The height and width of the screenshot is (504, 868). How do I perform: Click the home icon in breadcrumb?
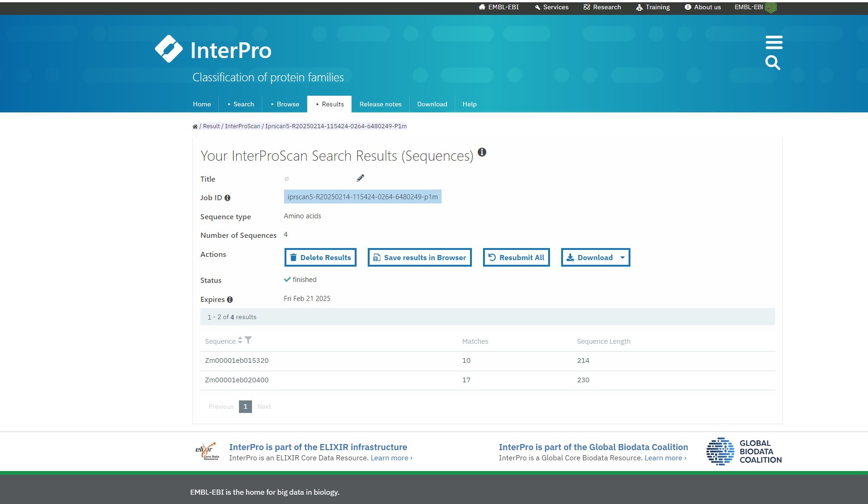(x=195, y=126)
